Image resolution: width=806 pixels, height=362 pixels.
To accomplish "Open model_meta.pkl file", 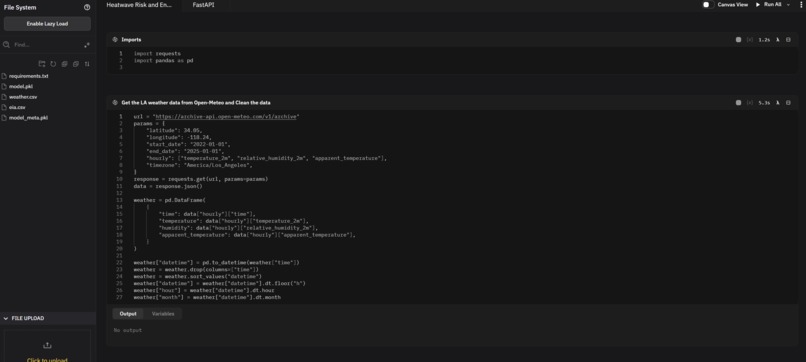I will (x=29, y=118).
